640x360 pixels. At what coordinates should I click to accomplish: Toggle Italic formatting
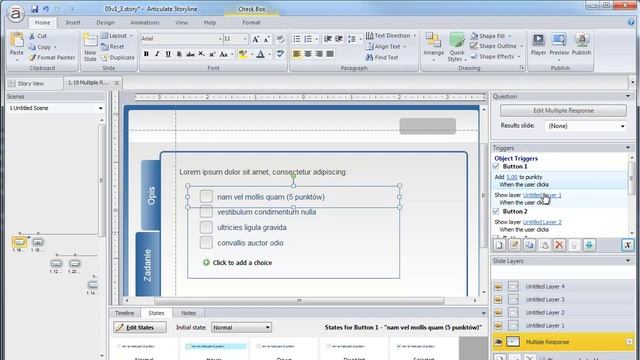(x=157, y=54)
